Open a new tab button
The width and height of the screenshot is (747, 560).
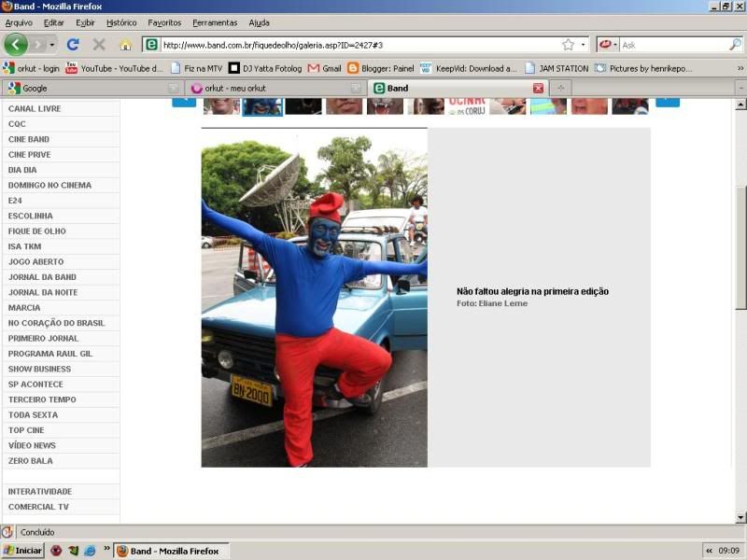561,88
